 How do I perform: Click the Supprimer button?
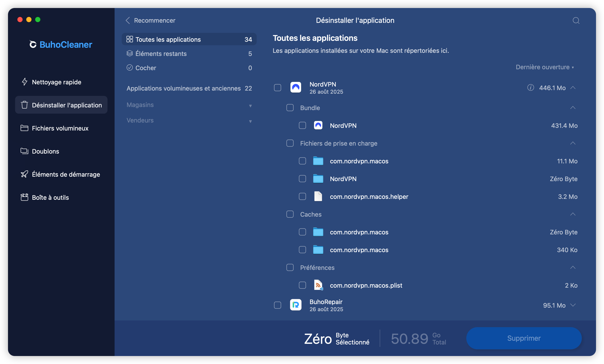tap(524, 338)
